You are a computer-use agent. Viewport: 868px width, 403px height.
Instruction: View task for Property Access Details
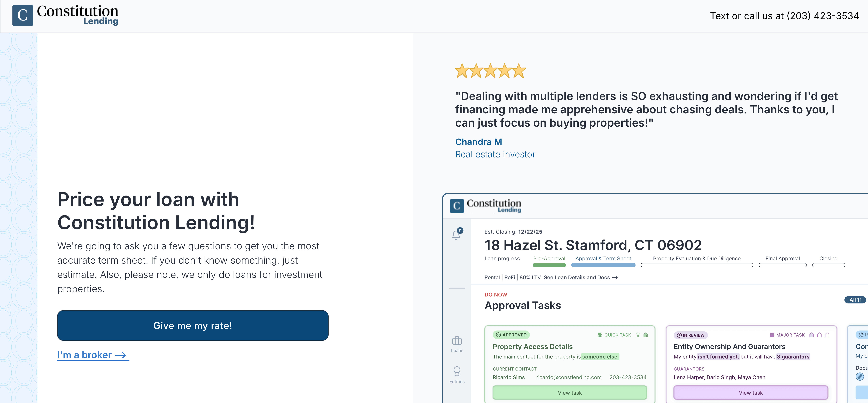click(569, 393)
